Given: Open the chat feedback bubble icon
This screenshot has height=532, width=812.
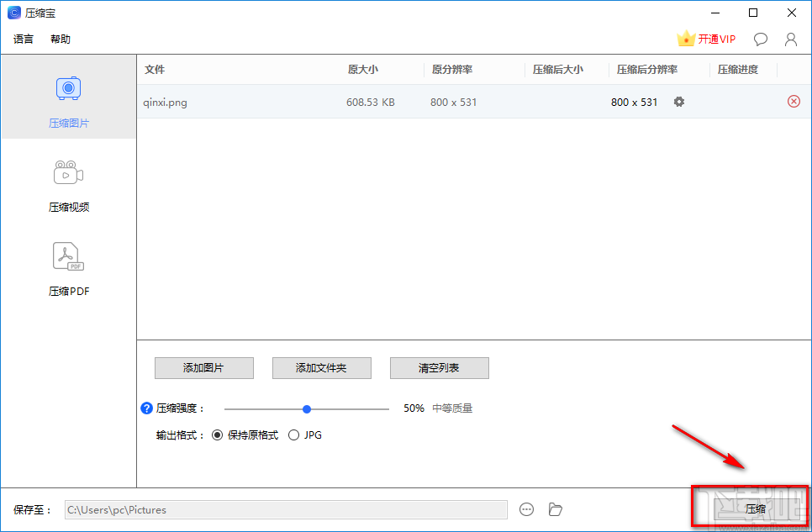Looking at the screenshot, I should pyautogui.click(x=760, y=39).
